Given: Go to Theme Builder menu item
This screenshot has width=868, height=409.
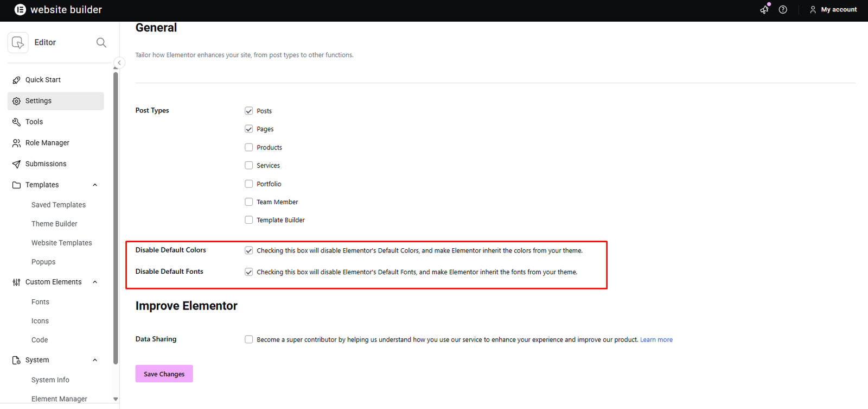Looking at the screenshot, I should [x=54, y=224].
